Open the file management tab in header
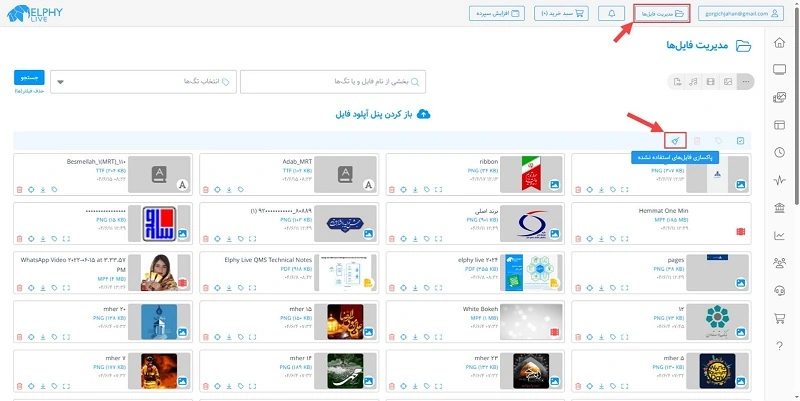 point(662,14)
